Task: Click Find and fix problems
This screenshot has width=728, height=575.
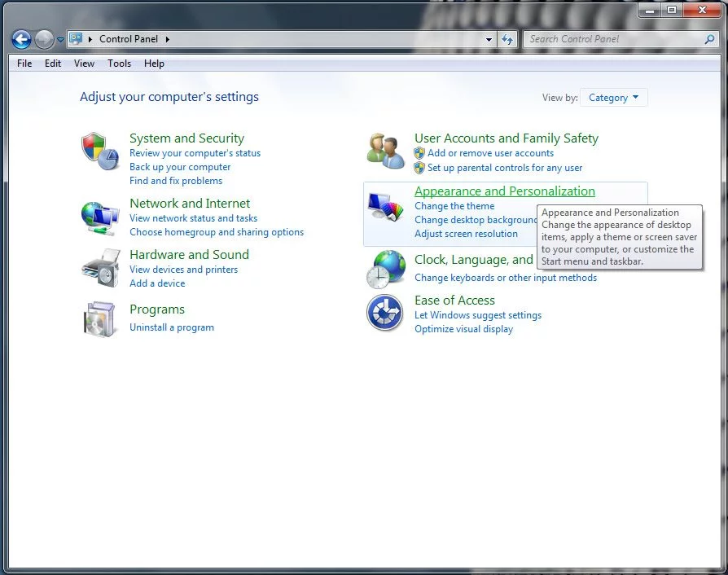Action: [x=176, y=181]
